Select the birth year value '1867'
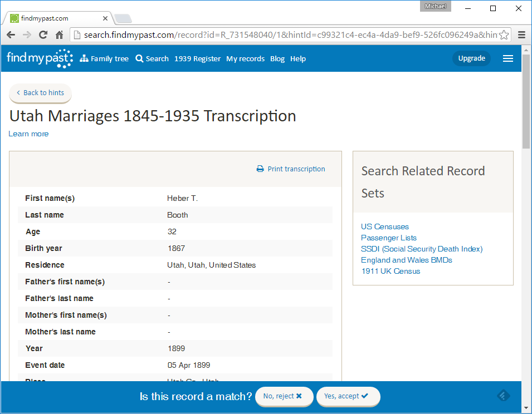The height and width of the screenshot is (414, 532). click(x=176, y=248)
